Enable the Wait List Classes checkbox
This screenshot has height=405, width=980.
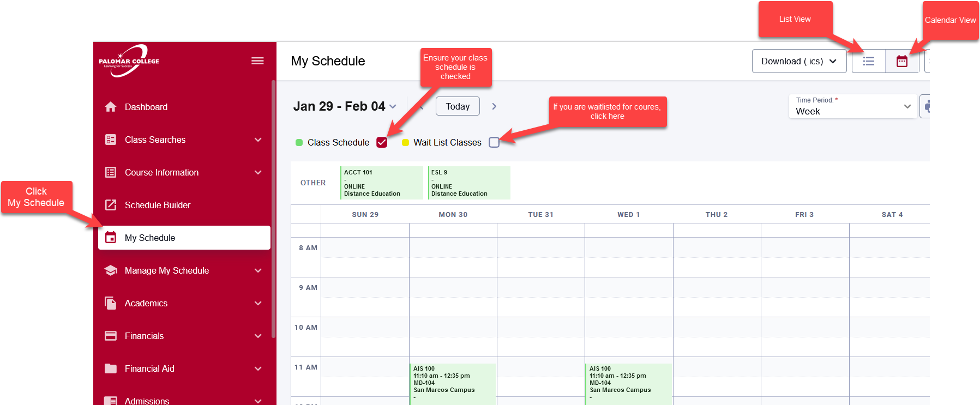[494, 142]
